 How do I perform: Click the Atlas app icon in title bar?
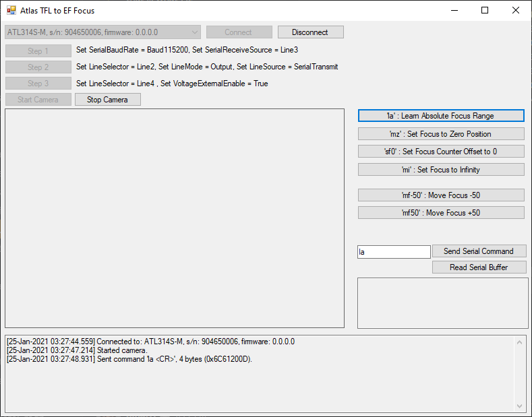coord(11,11)
